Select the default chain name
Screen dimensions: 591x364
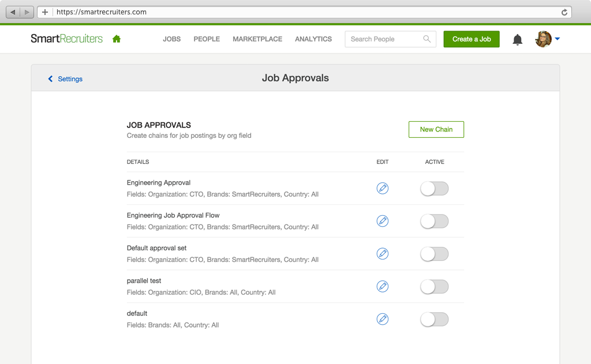(137, 313)
